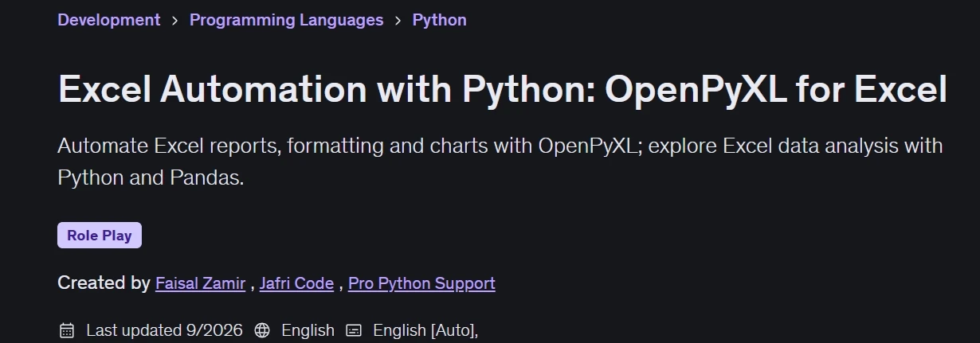This screenshot has width=980, height=343.
Task: Click the closed captions icon
Action: [354, 330]
